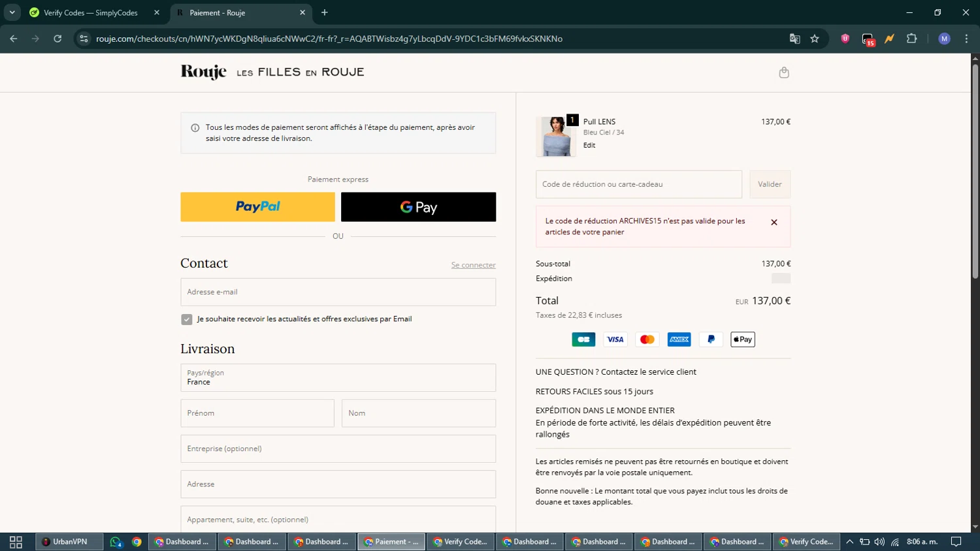Image resolution: width=980 pixels, height=551 pixels.
Task: Open UrbanVPN from the taskbar
Action: tap(69, 542)
